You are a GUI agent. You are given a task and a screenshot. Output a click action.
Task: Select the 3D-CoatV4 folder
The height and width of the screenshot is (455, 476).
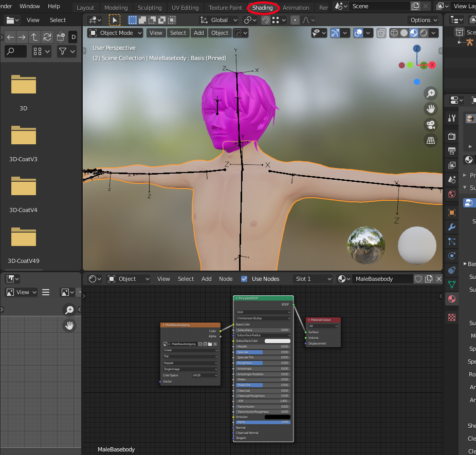coord(23,195)
